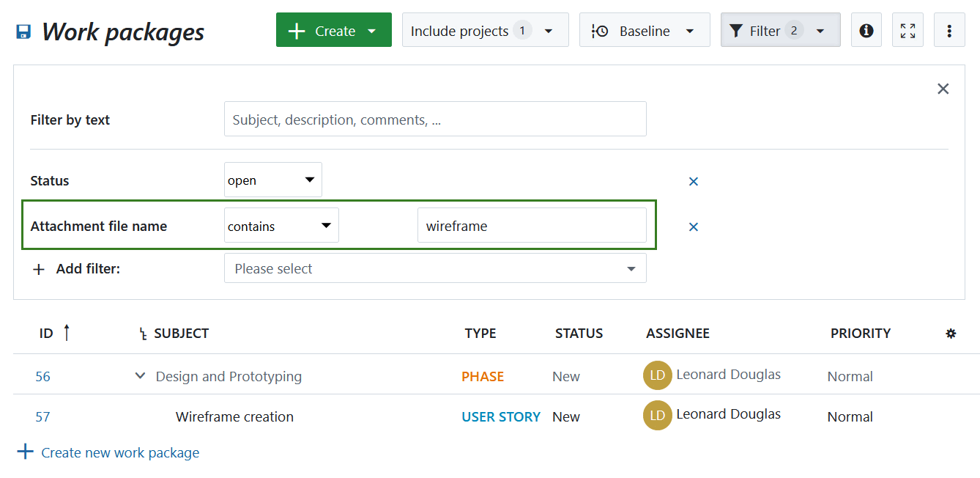Remove the Status filter with its X button
Screen dimensions: 980x478
click(x=693, y=180)
